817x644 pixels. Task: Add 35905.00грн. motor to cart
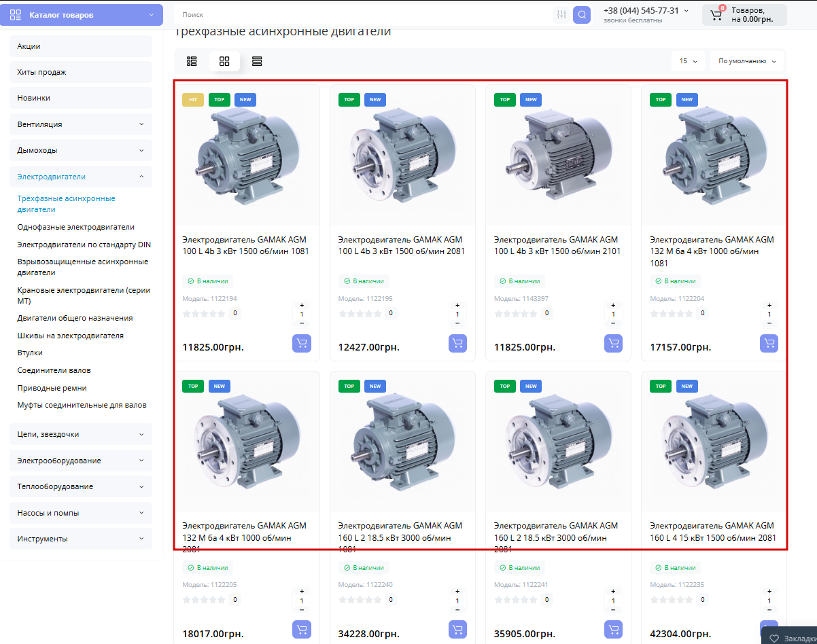613,629
